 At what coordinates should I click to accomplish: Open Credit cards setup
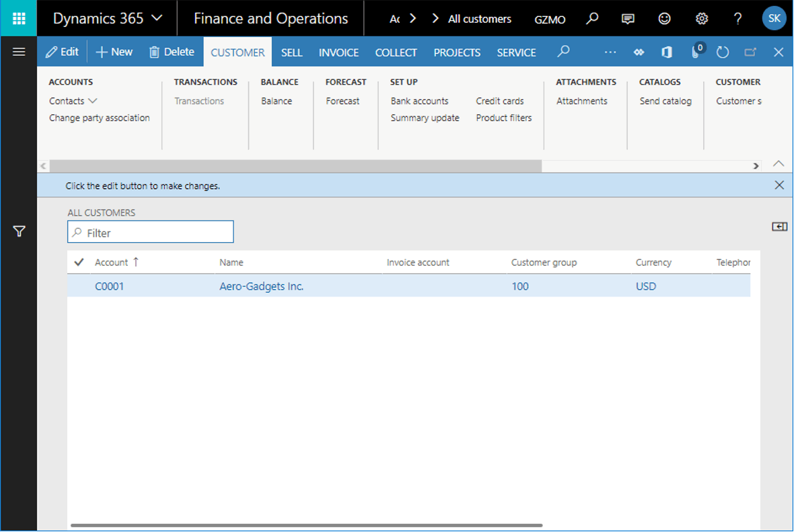pos(500,101)
